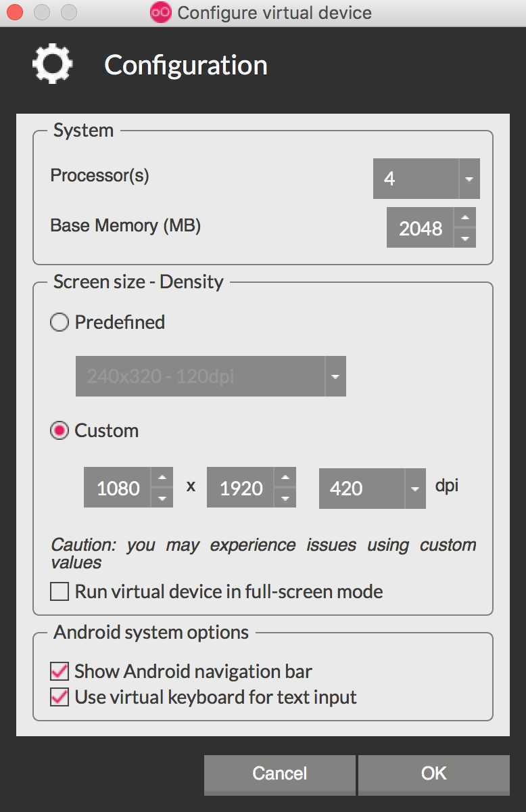Image resolution: width=526 pixels, height=812 pixels.
Task: Click the Configuration gear icon
Action: pos(52,64)
